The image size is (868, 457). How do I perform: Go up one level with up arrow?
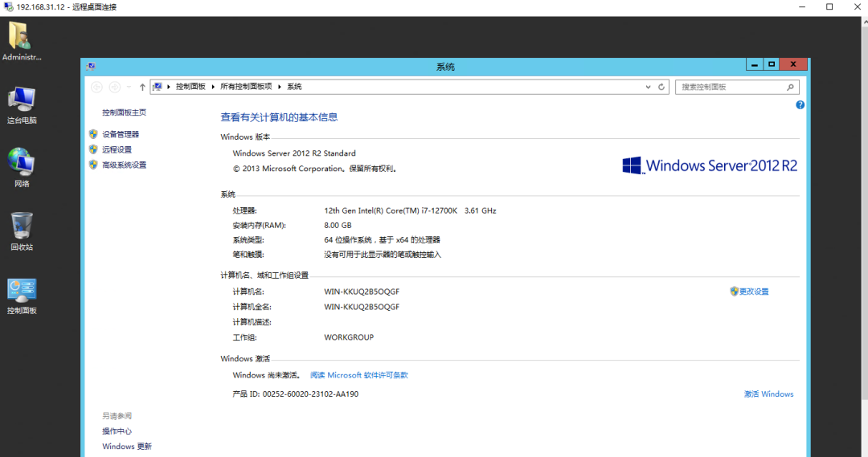(x=142, y=87)
